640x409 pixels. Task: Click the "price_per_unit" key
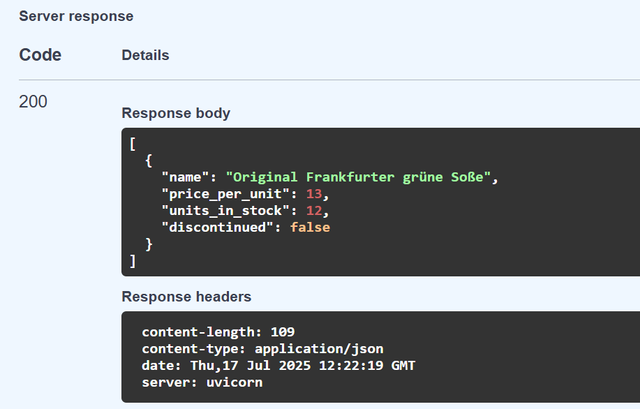click(x=218, y=194)
